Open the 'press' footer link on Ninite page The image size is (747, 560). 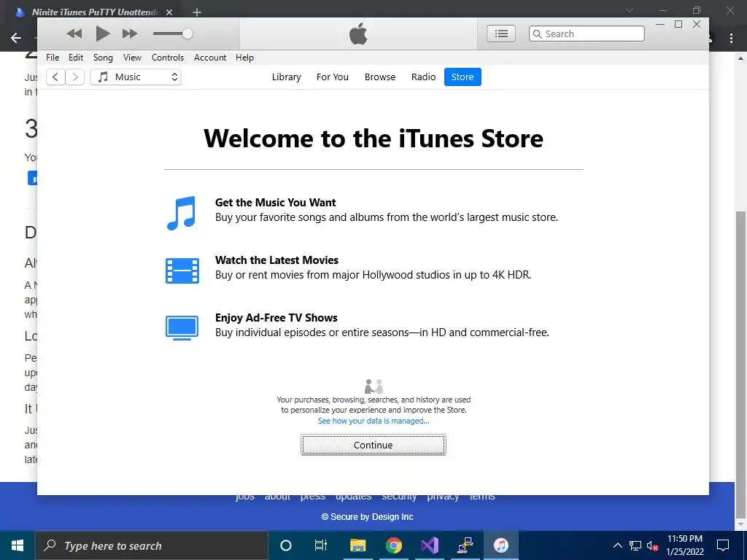312,497
